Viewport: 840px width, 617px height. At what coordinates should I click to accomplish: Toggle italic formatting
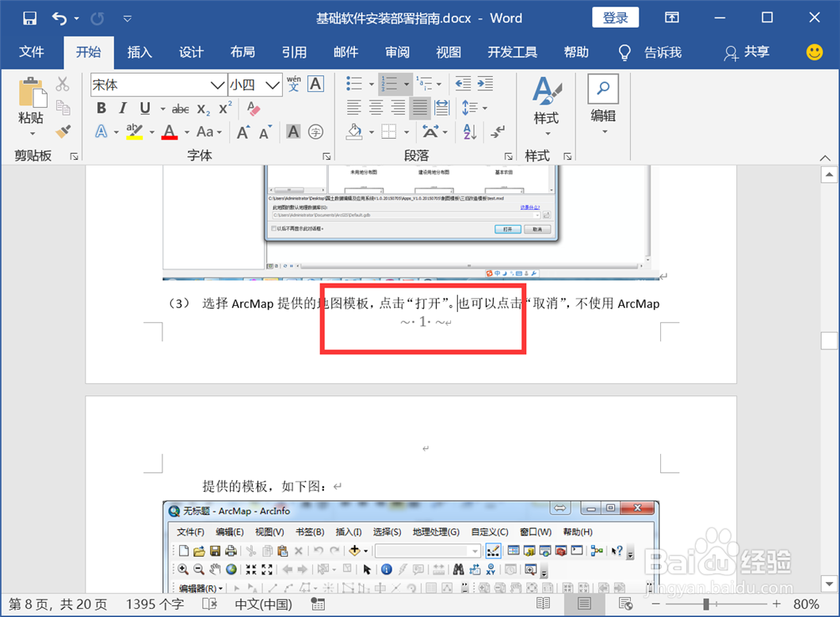(123, 109)
